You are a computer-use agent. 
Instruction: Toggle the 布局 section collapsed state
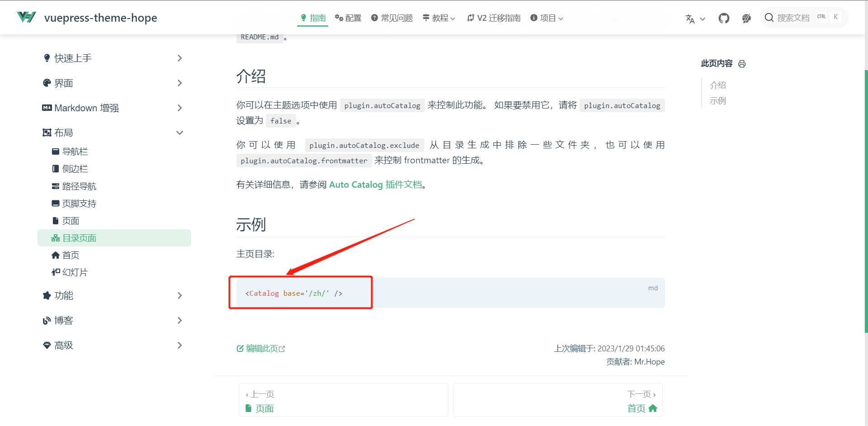coord(179,133)
